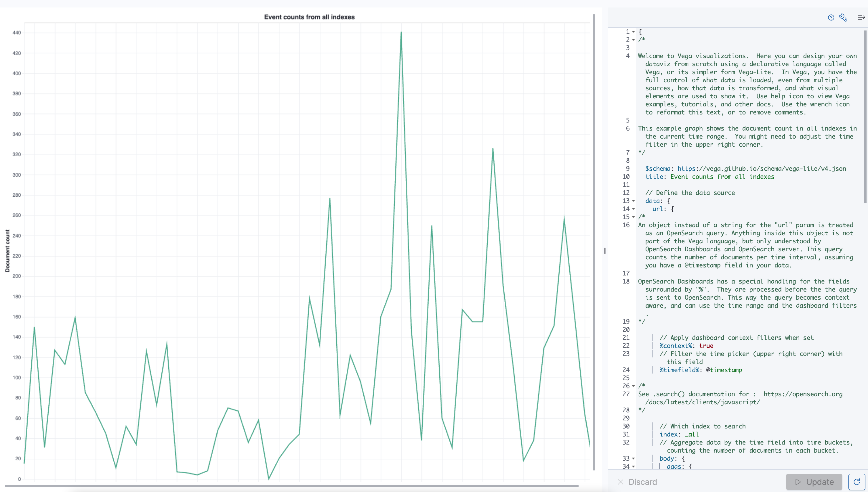The width and height of the screenshot is (868, 492).
Task: Collapse the root JSON block on line 1
Action: click(x=633, y=32)
